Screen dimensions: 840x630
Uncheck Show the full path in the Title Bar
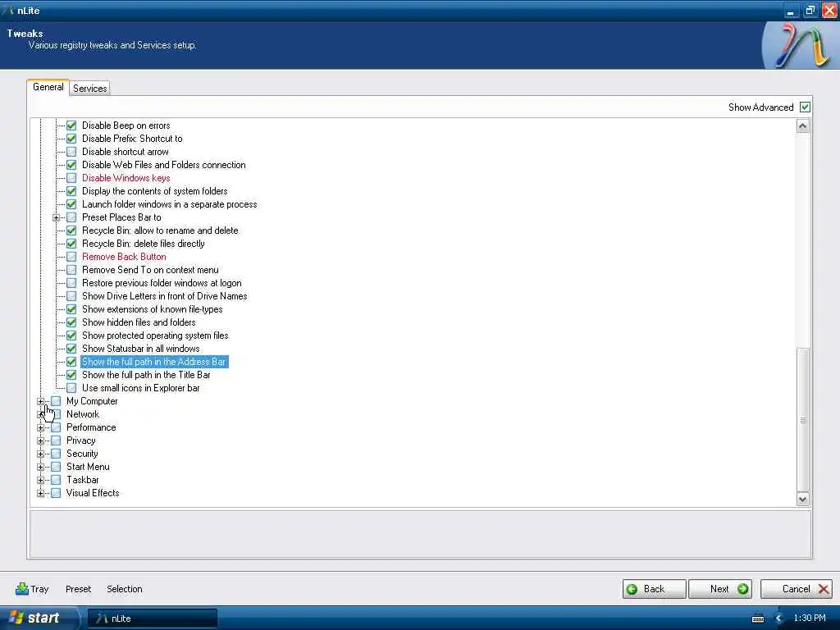pos(71,375)
